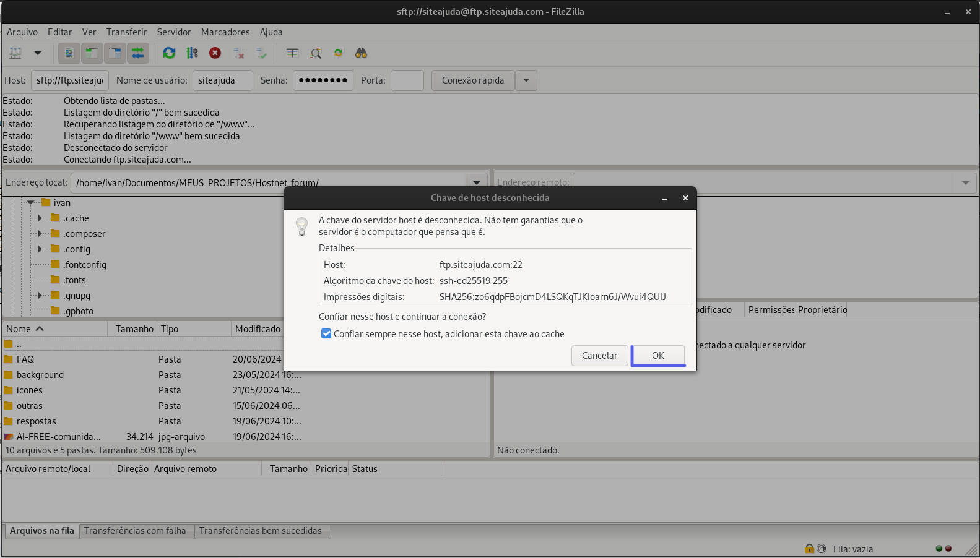Open the Editar menu

tap(59, 32)
